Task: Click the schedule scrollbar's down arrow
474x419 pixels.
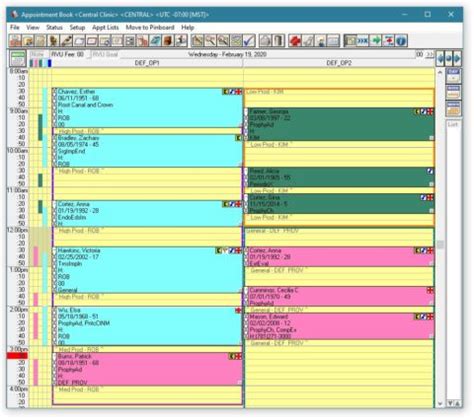Action: (440, 404)
